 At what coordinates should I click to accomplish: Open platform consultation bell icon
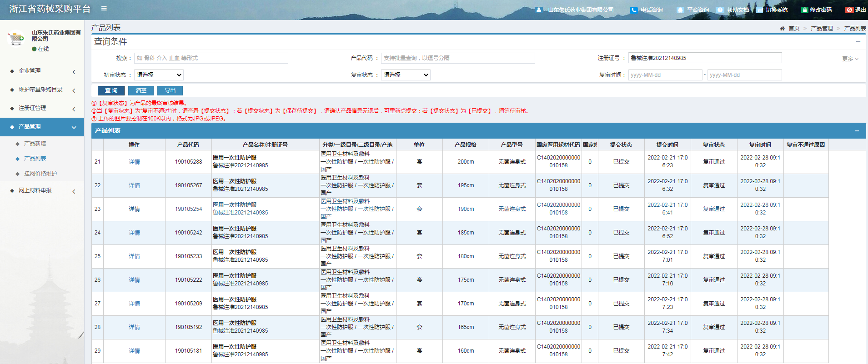coord(680,10)
